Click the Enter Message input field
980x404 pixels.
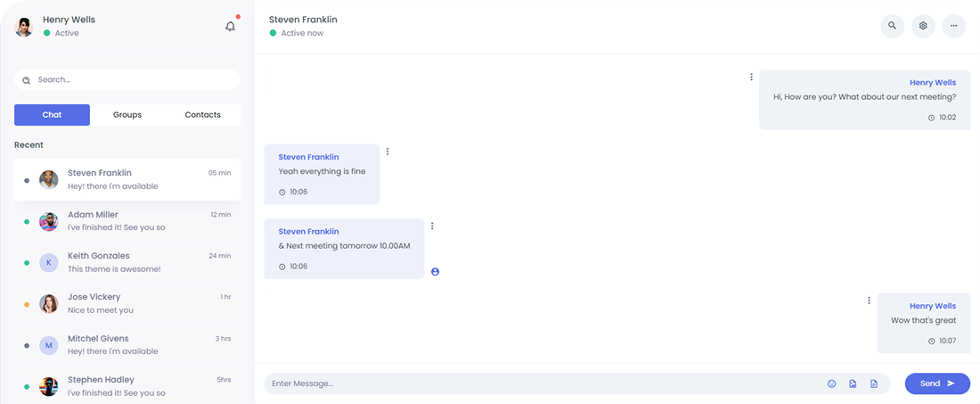pos(543,383)
